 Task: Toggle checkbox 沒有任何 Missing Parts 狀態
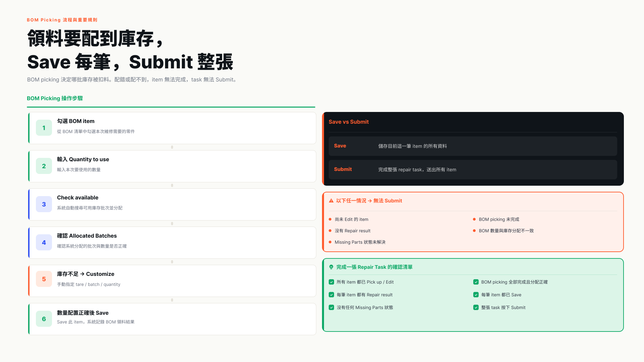pos(331,307)
